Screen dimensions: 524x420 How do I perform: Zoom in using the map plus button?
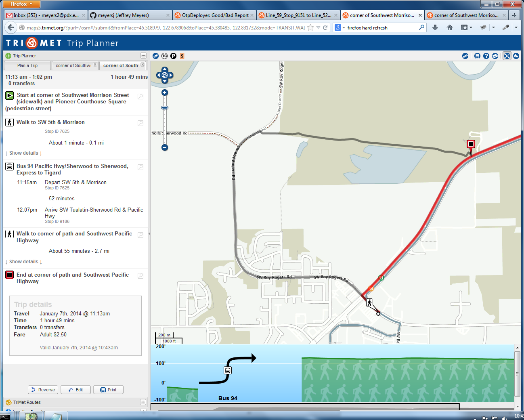[x=165, y=92]
